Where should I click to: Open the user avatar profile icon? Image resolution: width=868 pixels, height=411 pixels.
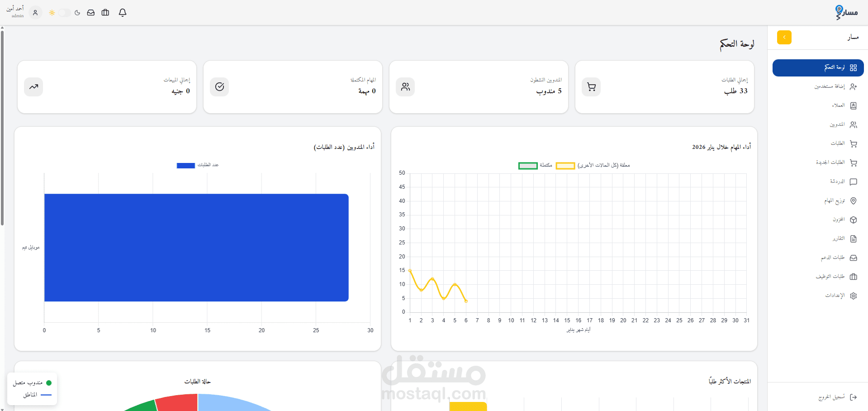click(35, 13)
